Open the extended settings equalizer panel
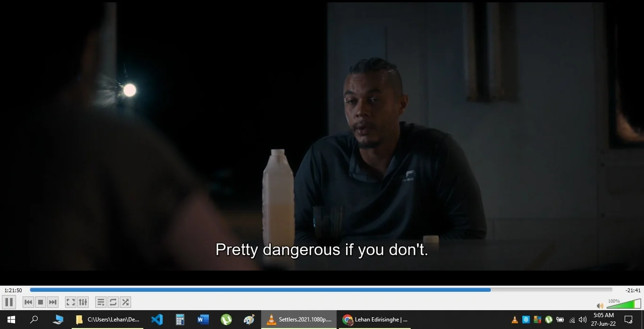 [x=83, y=302]
